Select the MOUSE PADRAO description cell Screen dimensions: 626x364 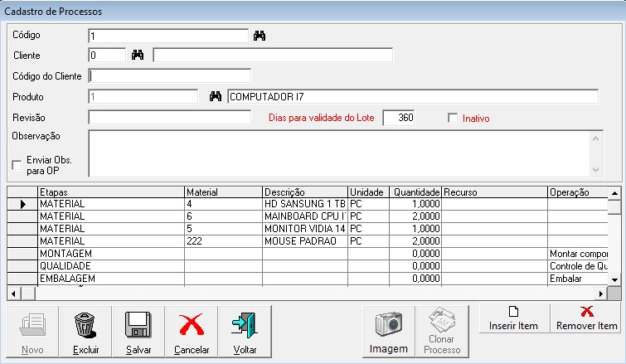pyautogui.click(x=304, y=240)
